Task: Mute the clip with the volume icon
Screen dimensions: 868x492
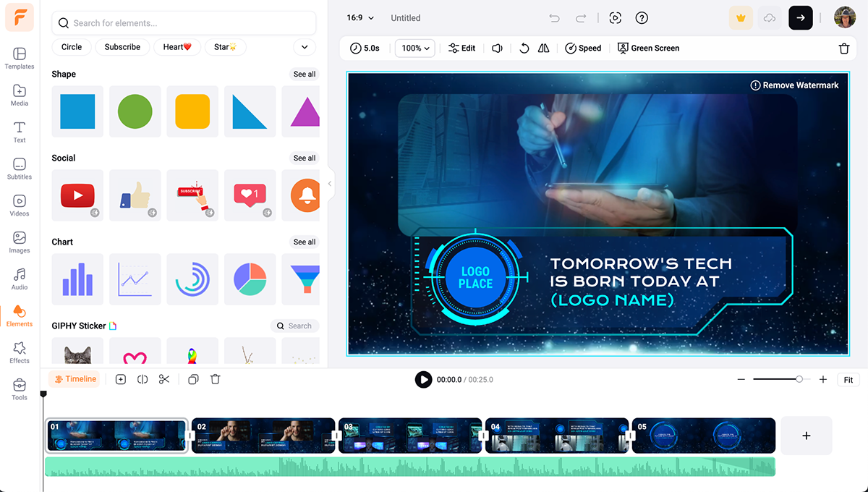Action: (496, 48)
